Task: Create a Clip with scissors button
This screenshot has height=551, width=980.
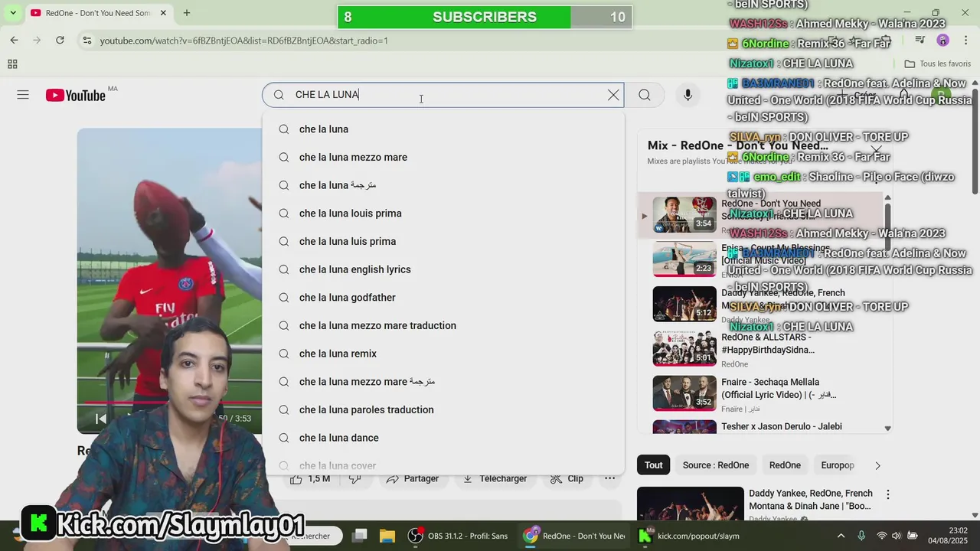Action: tap(567, 479)
